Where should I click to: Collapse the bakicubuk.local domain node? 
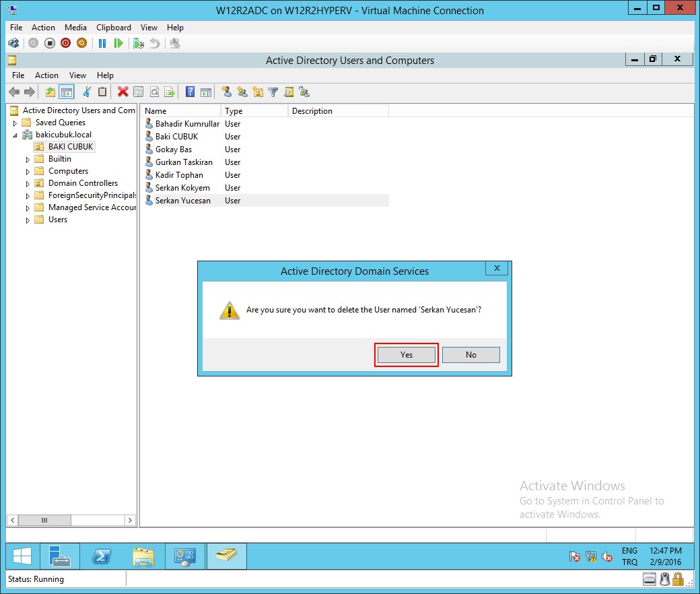coord(15,135)
